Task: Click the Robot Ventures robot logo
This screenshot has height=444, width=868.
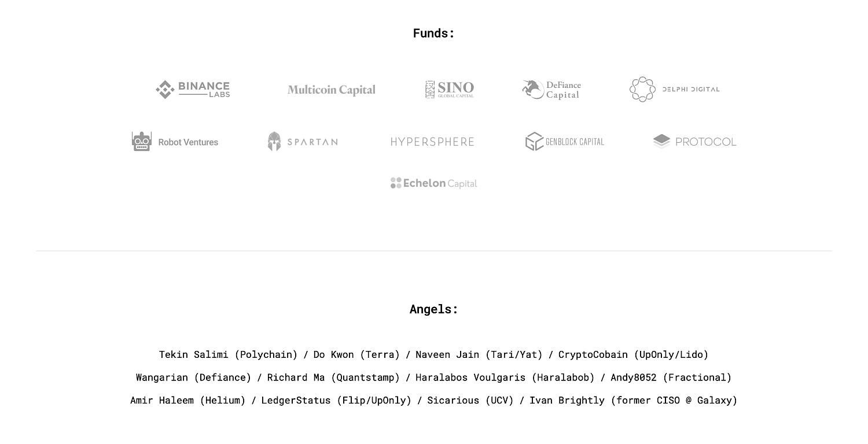Action: point(175,142)
